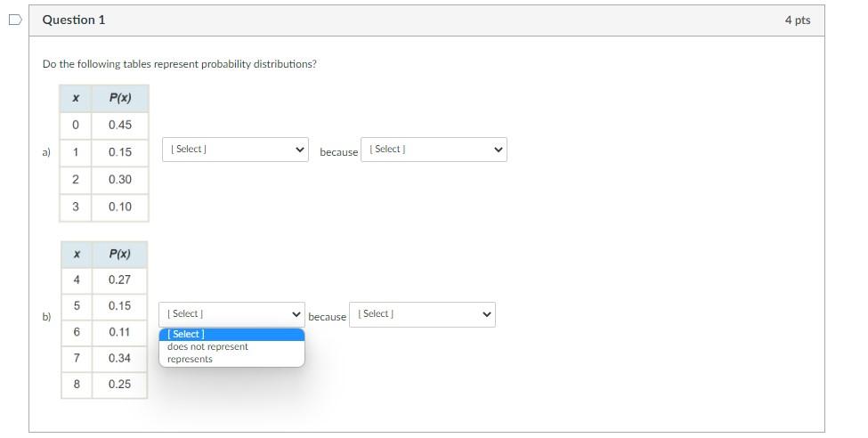Click the x column header of the second table

click(77, 255)
